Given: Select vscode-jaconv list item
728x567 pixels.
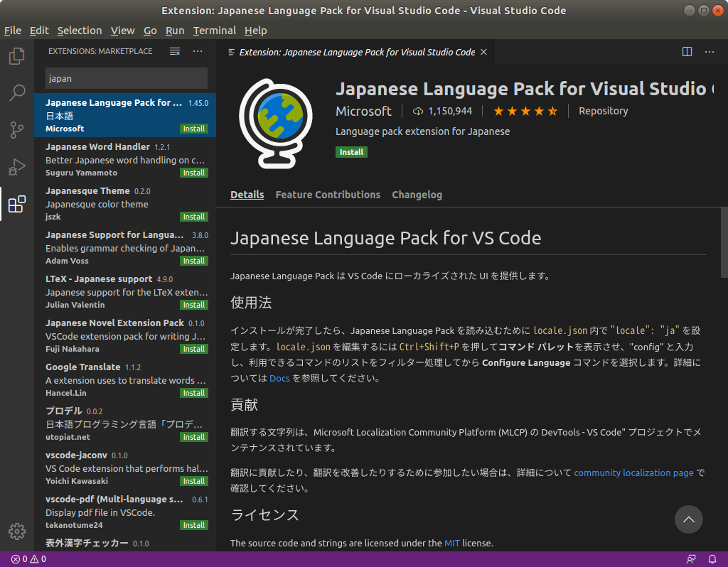Looking at the screenshot, I should pyautogui.click(x=125, y=468).
